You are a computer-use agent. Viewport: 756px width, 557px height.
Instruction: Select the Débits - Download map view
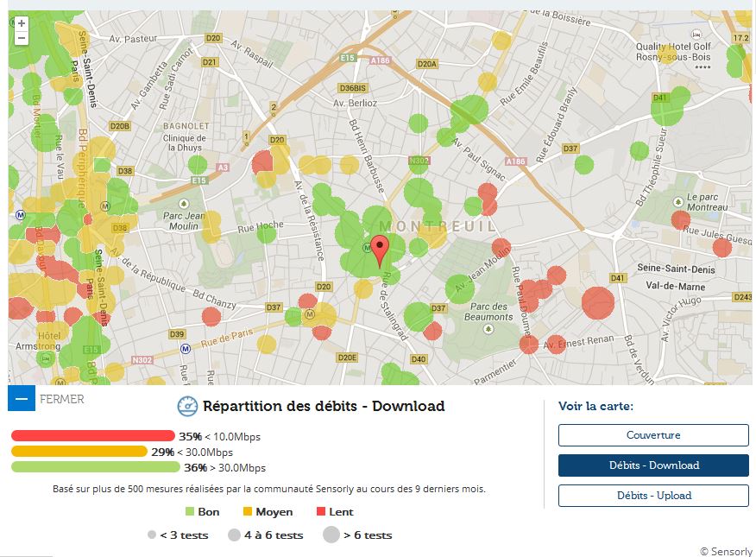[652, 465]
